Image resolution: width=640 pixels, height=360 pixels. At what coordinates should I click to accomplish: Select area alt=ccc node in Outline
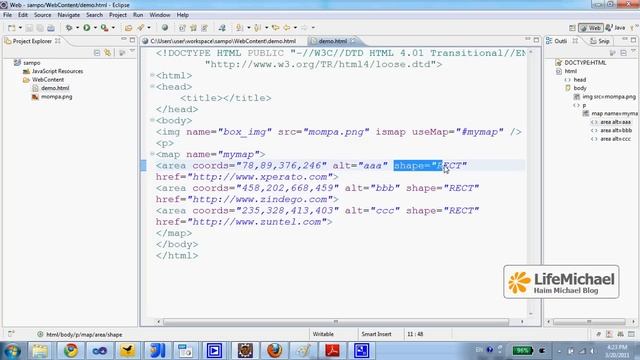click(x=615, y=139)
